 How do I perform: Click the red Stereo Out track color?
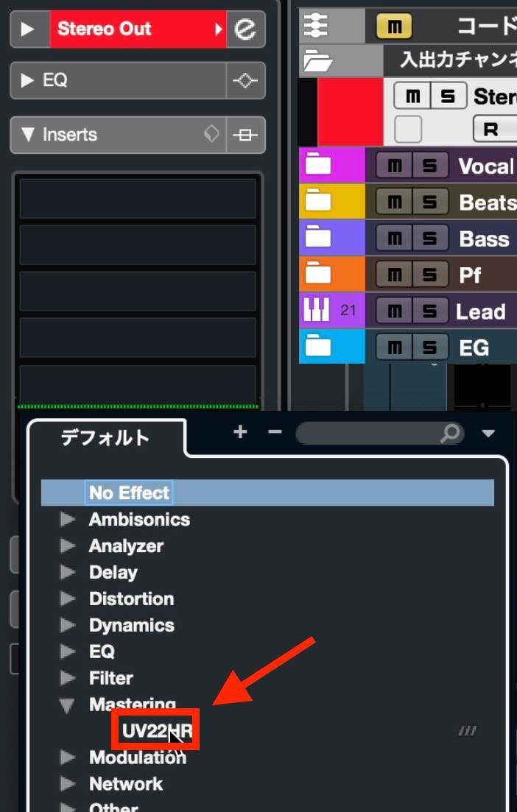tap(351, 111)
